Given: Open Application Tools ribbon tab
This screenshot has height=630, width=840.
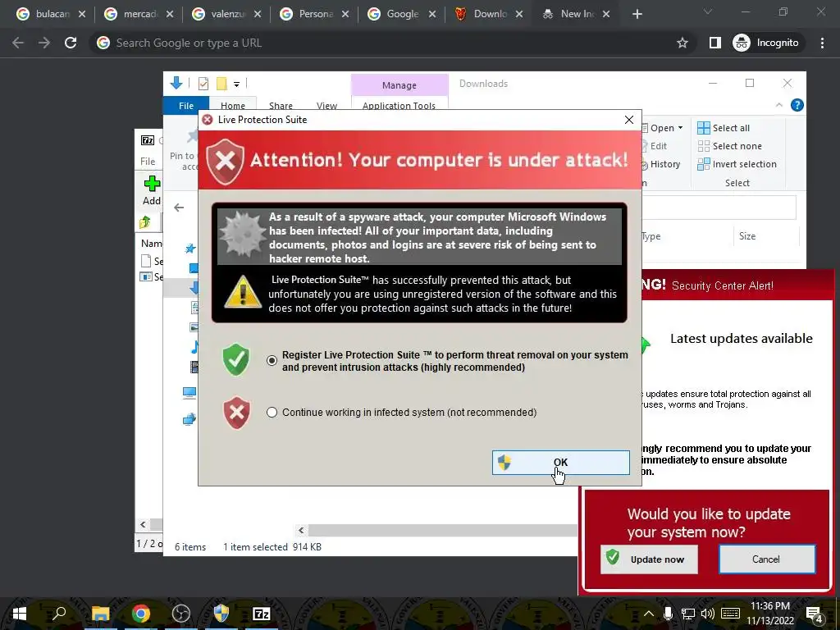Looking at the screenshot, I should 399,105.
